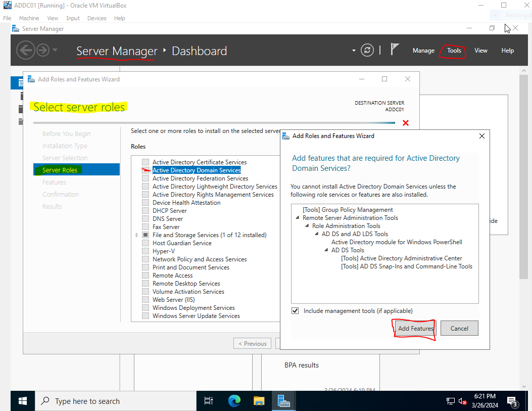The width and height of the screenshot is (532, 411).
Task: Restore down the Server Manager window
Action: click(x=492, y=28)
